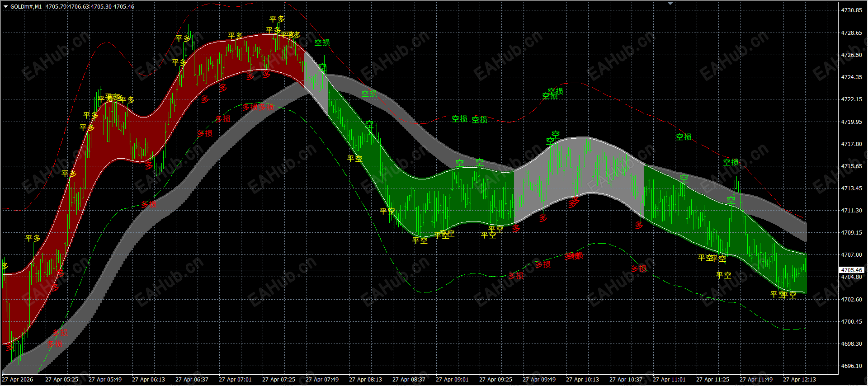The width and height of the screenshot is (868, 386).
Task: Click the 27 Apr 10:13 time label
Action: 582,380
